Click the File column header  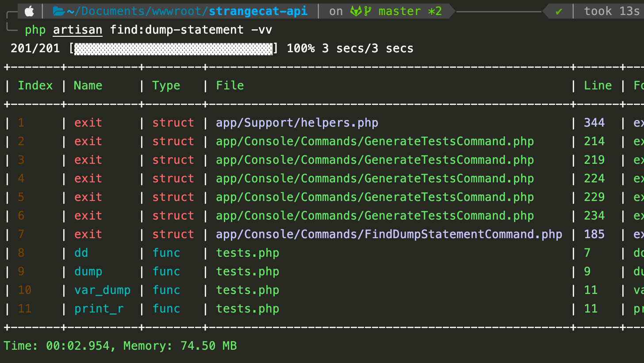click(230, 85)
